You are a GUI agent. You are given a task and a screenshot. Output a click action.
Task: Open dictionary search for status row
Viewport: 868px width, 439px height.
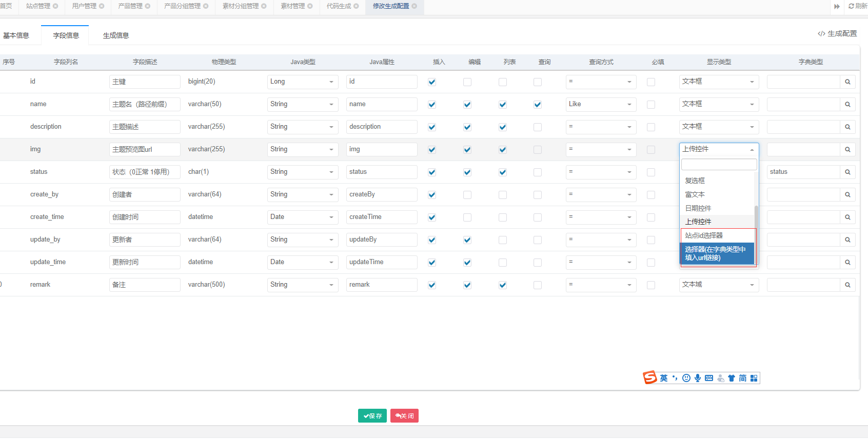[847, 172]
